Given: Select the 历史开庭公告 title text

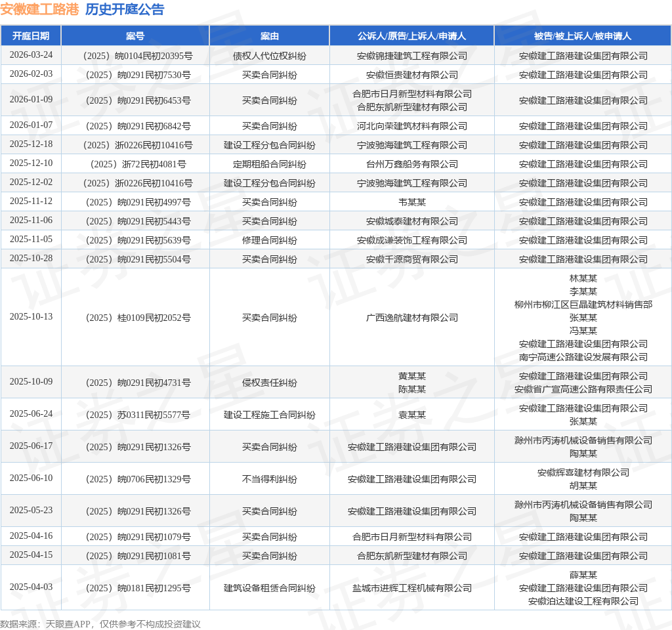Looking at the screenshot, I should pos(125,9).
